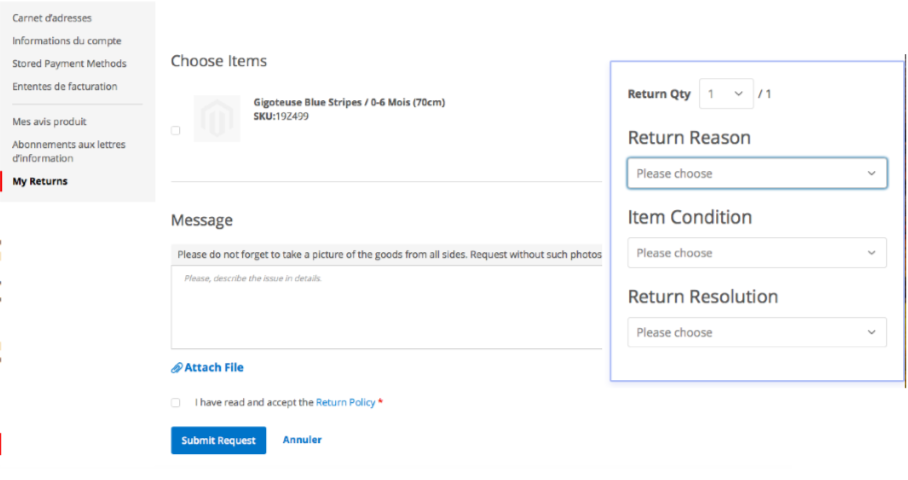
Task: Click the chevron arrow in Item Condition
Action: tap(871, 252)
